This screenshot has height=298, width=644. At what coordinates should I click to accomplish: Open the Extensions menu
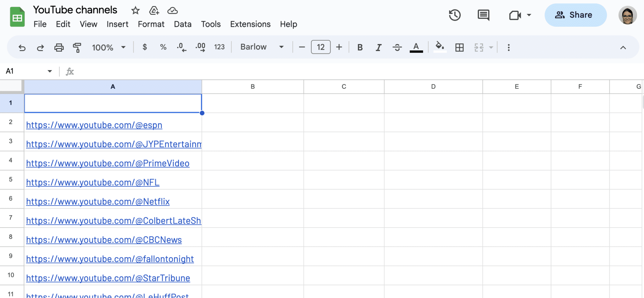pyautogui.click(x=250, y=24)
